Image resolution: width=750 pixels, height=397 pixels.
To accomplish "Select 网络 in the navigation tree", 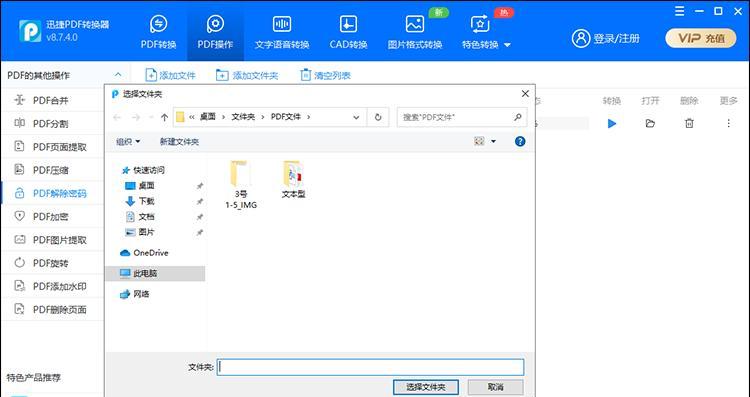I will [135, 294].
